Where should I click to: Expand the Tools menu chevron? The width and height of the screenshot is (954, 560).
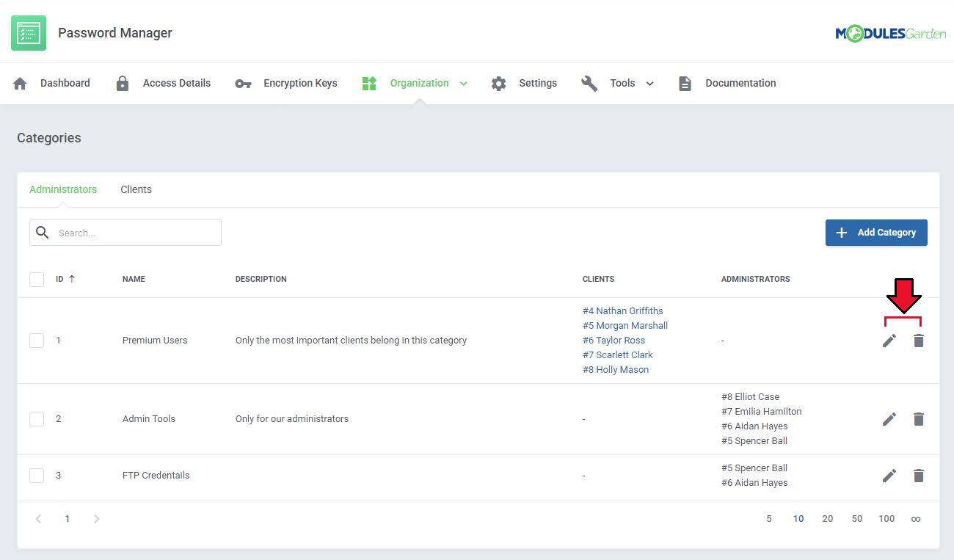[x=649, y=84]
